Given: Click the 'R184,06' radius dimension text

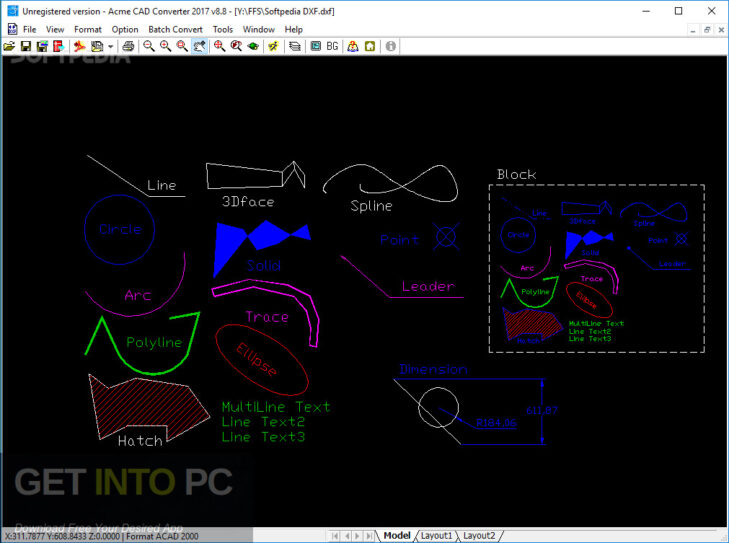Looking at the screenshot, I should (496, 423).
